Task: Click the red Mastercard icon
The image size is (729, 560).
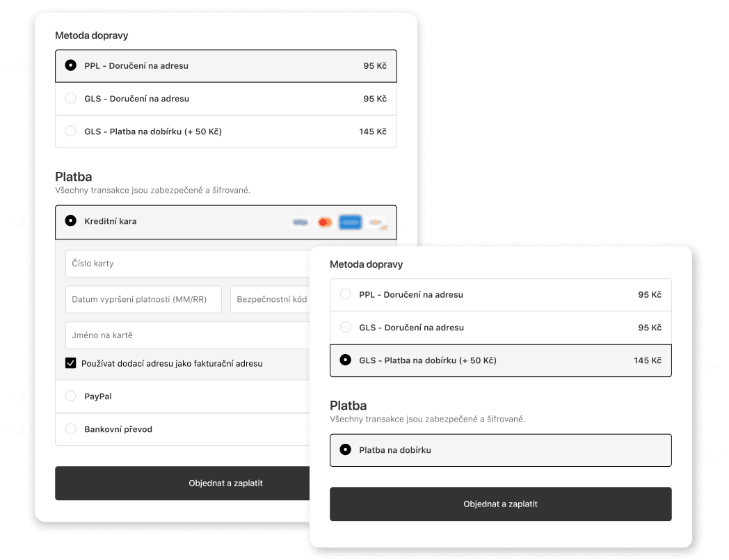Action: pos(325,223)
